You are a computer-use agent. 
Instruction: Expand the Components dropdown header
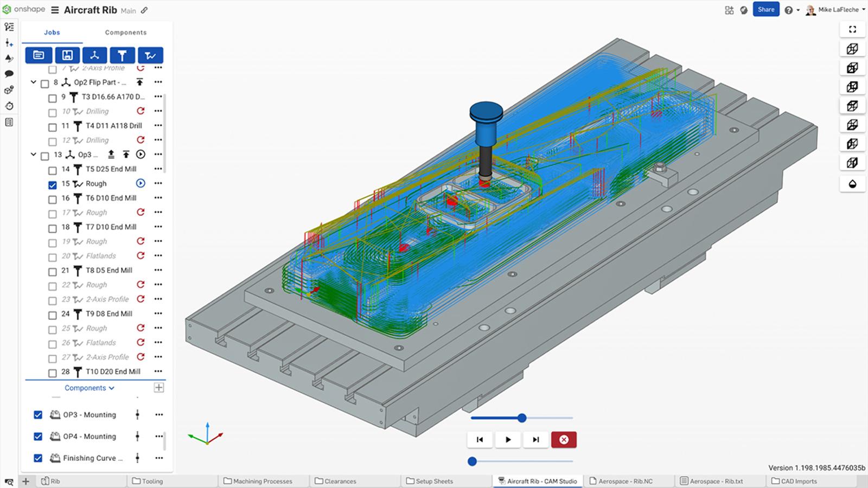click(90, 388)
